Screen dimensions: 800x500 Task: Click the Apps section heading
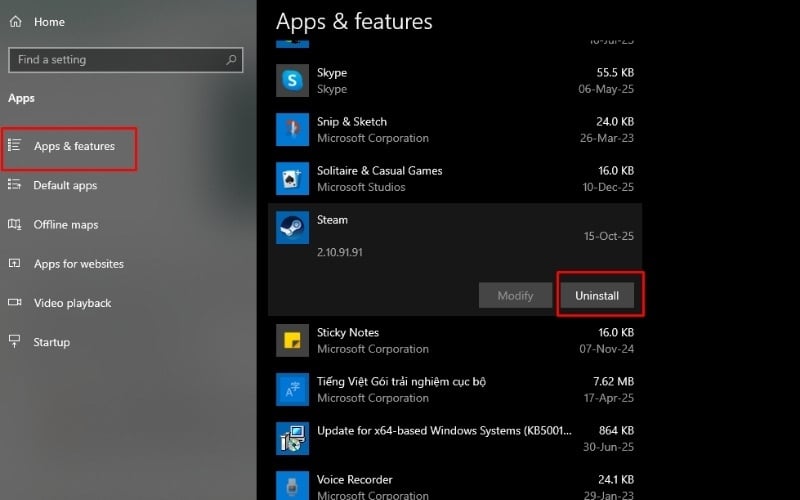(x=21, y=98)
